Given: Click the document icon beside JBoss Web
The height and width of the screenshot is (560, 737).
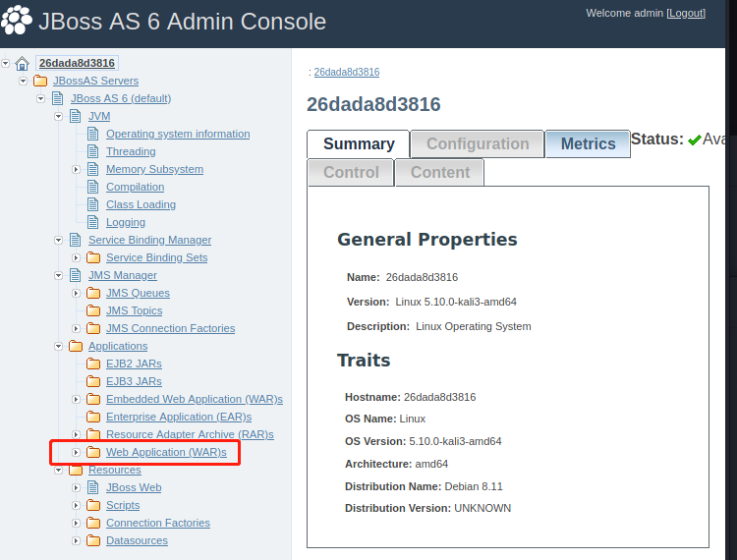Looking at the screenshot, I should point(93,487).
